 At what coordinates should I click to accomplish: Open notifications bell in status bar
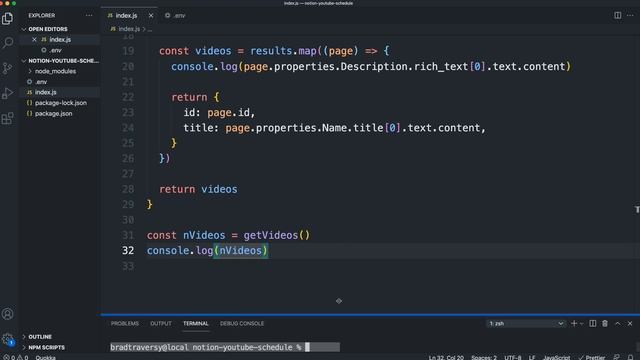tap(631, 357)
